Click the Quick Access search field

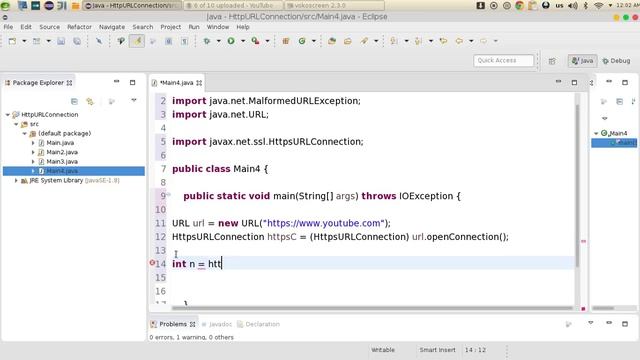503,60
